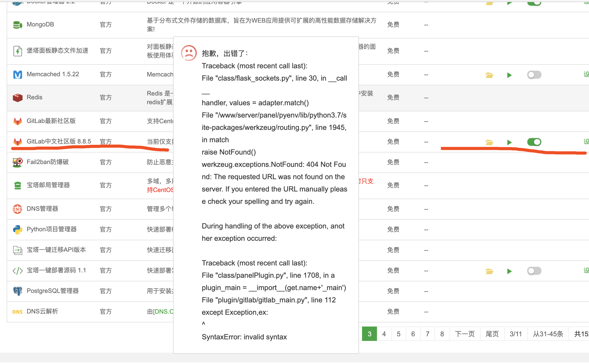Click the raise NotFound() traceback line

coord(229,152)
